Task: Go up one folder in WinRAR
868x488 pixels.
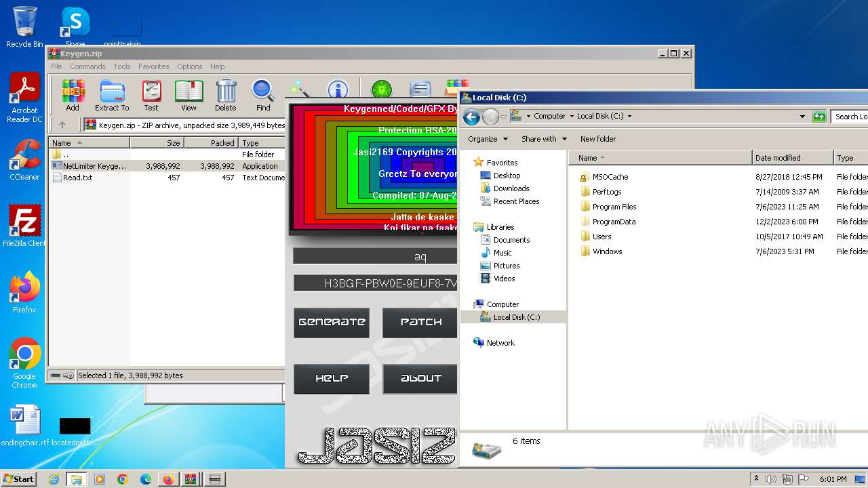Action: coord(62,125)
